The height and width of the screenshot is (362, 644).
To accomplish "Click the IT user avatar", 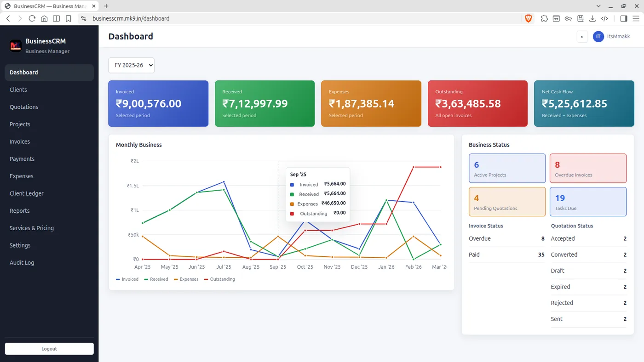I will 598,36.
